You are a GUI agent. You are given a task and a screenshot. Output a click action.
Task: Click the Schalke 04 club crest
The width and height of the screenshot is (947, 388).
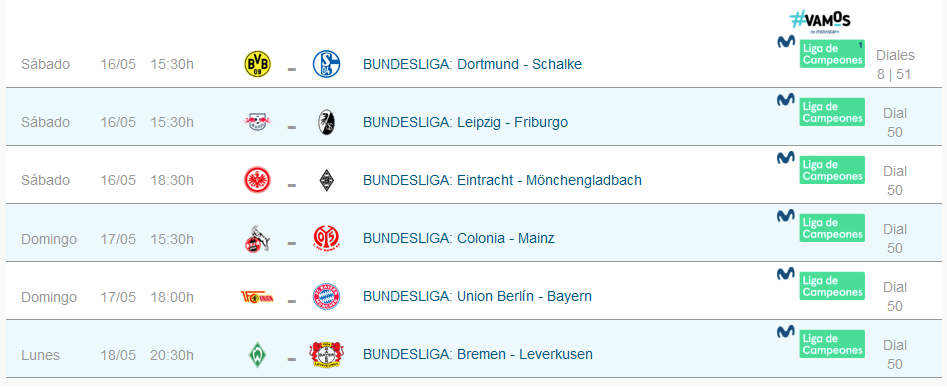tap(326, 64)
